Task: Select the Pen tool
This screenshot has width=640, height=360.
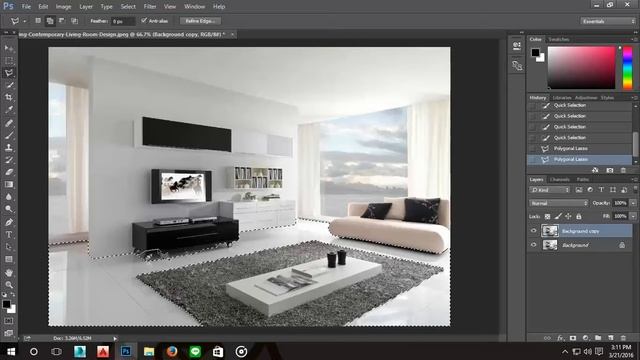Action: [9, 222]
